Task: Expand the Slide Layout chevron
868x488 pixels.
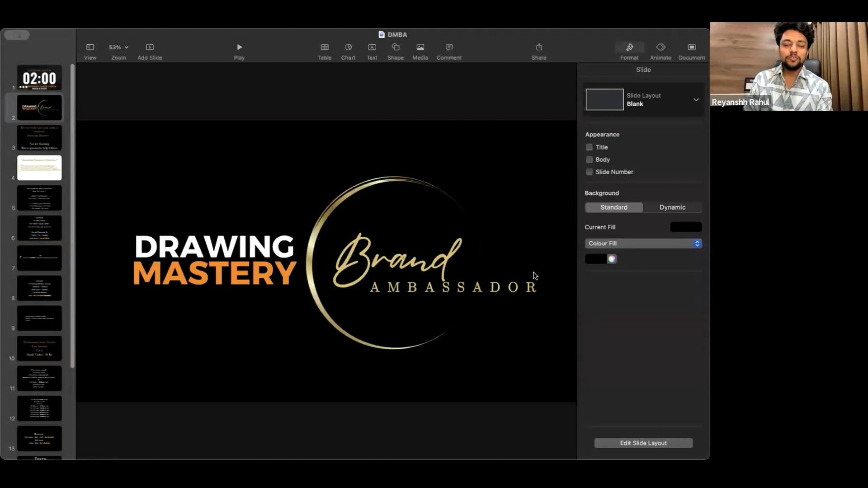Action: pos(696,99)
